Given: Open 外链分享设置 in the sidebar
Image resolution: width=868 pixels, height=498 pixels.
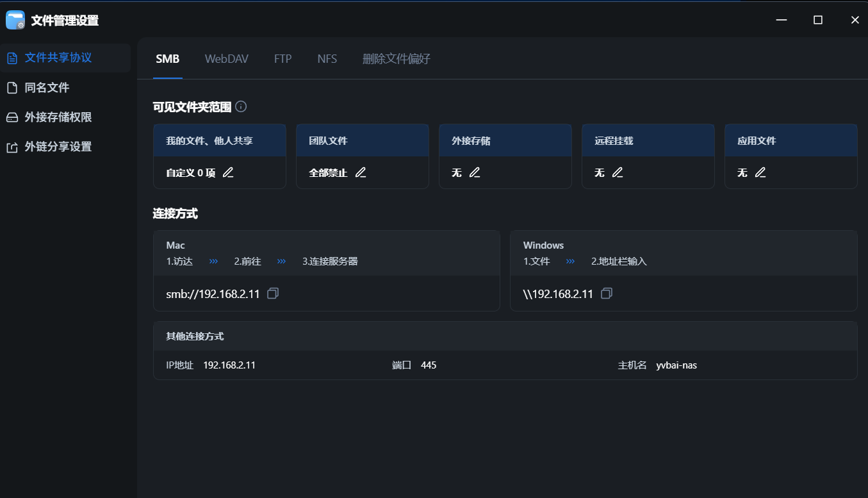Looking at the screenshot, I should 65,147.
